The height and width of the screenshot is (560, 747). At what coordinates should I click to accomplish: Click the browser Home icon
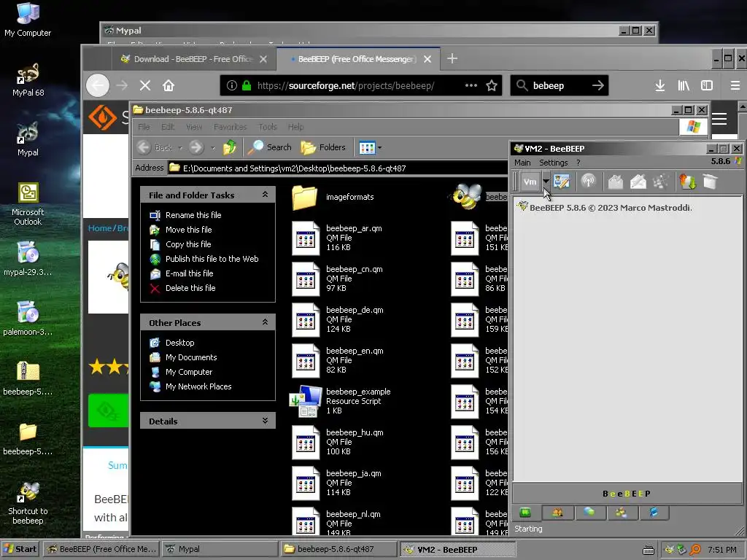coord(169,85)
